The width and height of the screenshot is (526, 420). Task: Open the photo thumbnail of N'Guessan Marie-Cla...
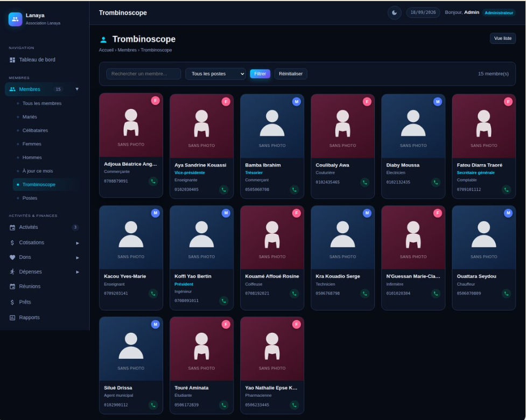point(413,237)
